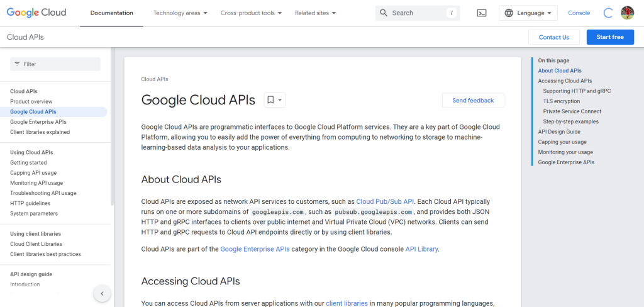
Task: Jump to TLS encryption section
Action: coord(561,101)
